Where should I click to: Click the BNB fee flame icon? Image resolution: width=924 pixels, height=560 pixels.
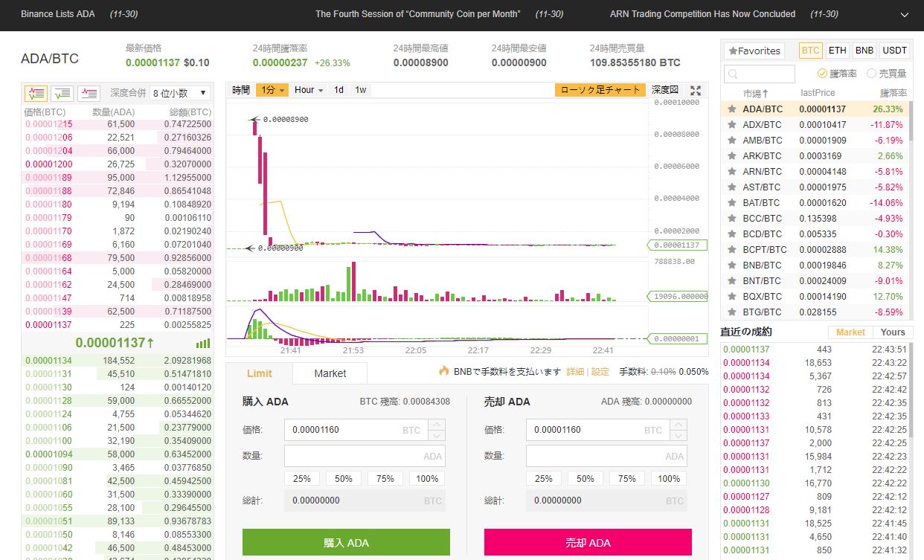point(444,371)
